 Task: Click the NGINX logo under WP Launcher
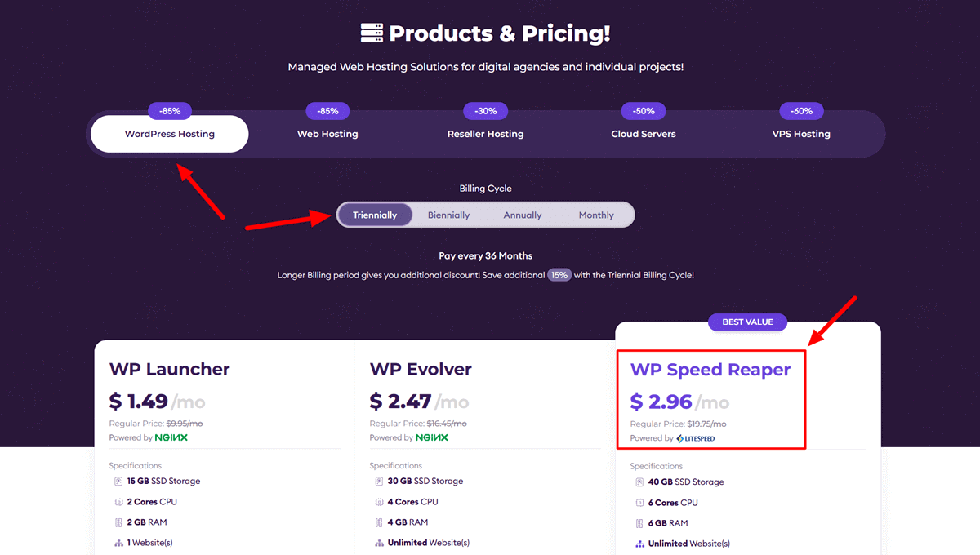tap(171, 437)
